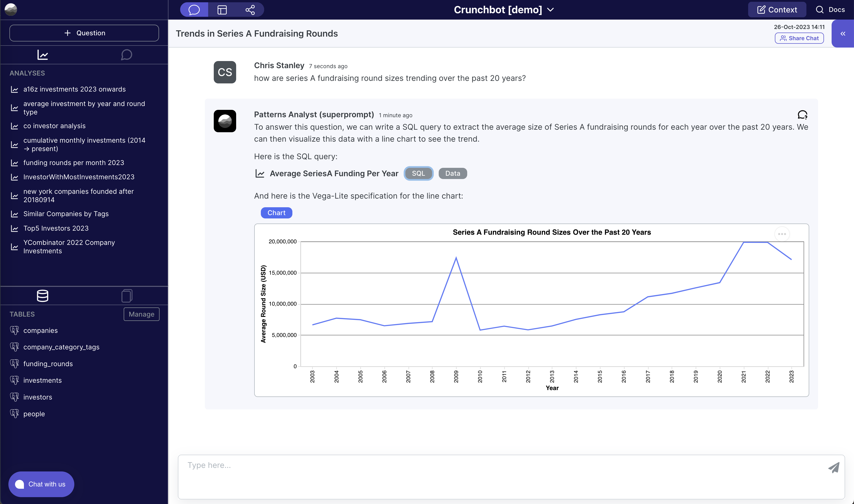The height and width of the screenshot is (504, 854).
Task: Open co investor analysis
Action: pyautogui.click(x=54, y=126)
